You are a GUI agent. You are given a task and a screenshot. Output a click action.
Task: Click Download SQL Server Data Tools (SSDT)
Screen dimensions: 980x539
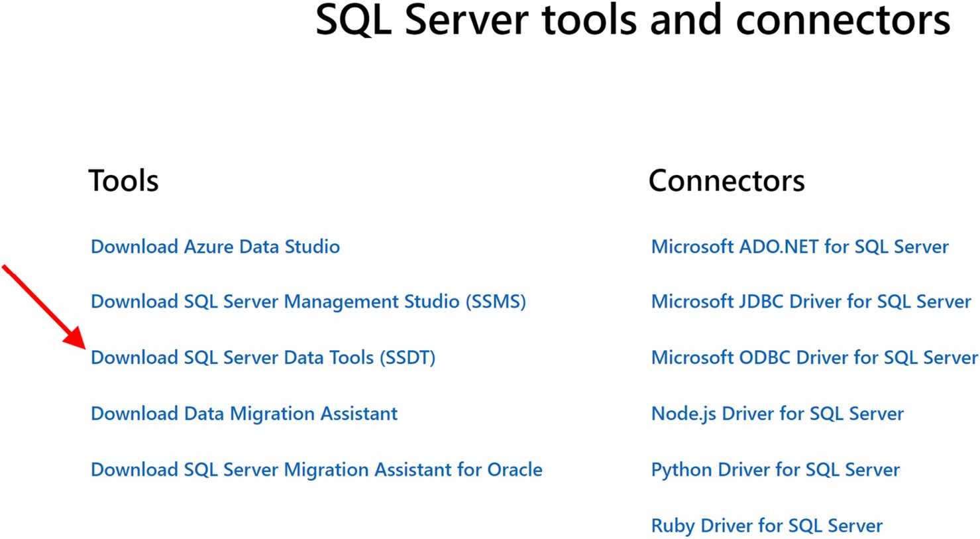click(x=263, y=358)
